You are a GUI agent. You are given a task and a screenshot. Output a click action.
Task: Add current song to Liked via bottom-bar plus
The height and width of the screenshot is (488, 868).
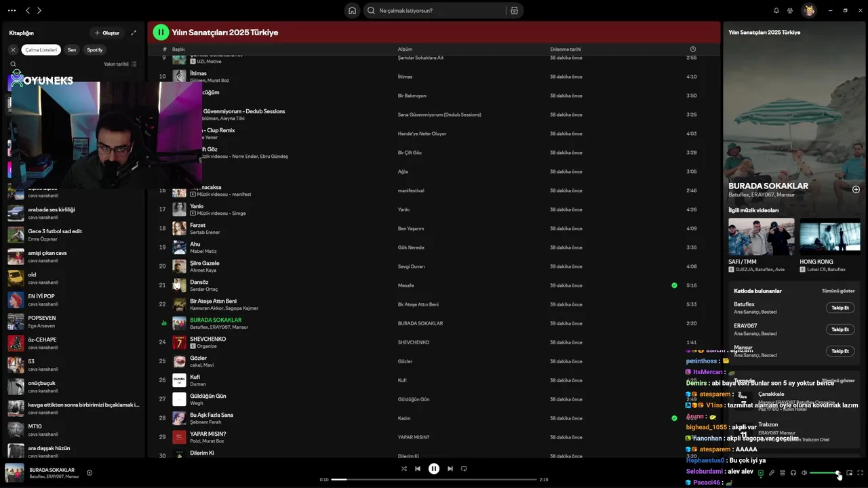pos(90,473)
